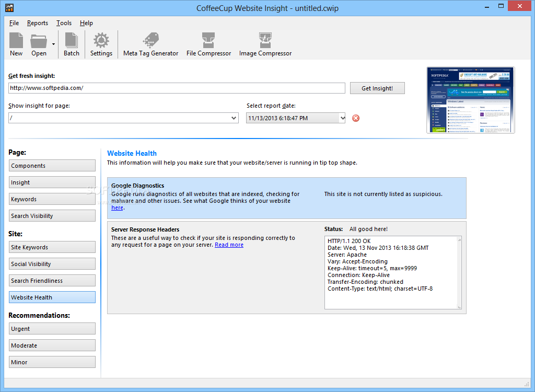Viewport: 535px width, 392px height.
Task: Launch the Meta Tag Generator
Action: (x=151, y=40)
